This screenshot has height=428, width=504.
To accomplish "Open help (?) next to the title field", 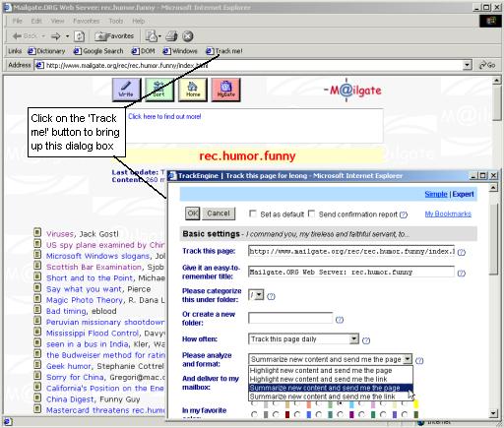I will (x=462, y=273).
